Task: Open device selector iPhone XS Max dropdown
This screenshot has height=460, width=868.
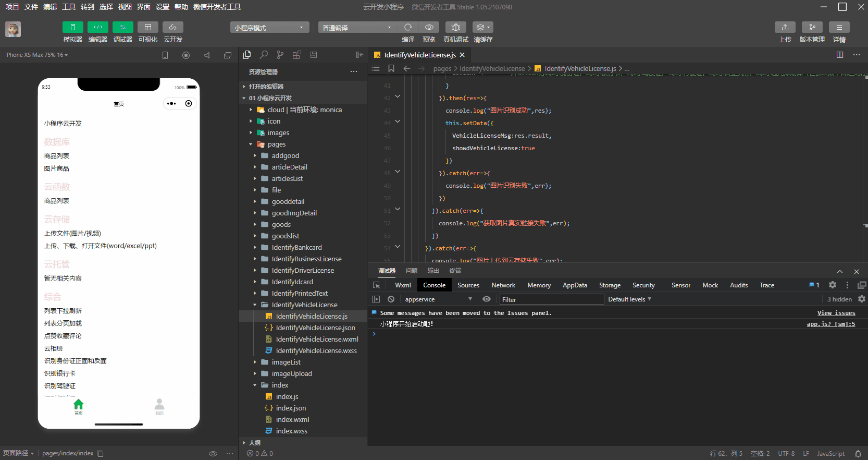Action: (36, 55)
